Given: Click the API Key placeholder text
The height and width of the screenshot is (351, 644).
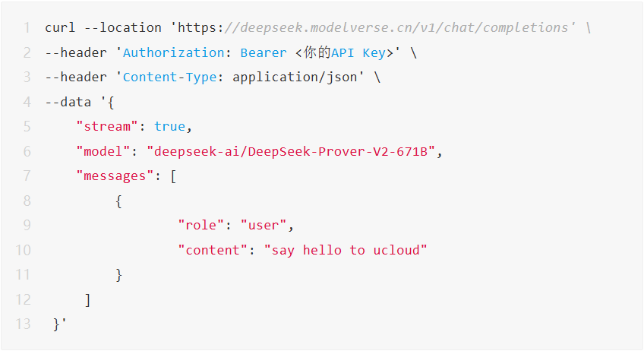Looking at the screenshot, I should tap(346, 52).
